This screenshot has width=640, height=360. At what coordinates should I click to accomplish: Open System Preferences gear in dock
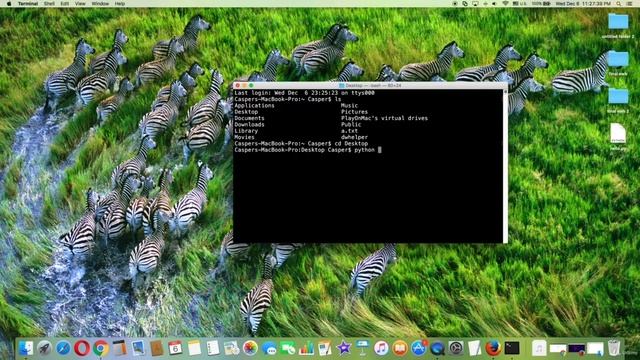(456, 348)
